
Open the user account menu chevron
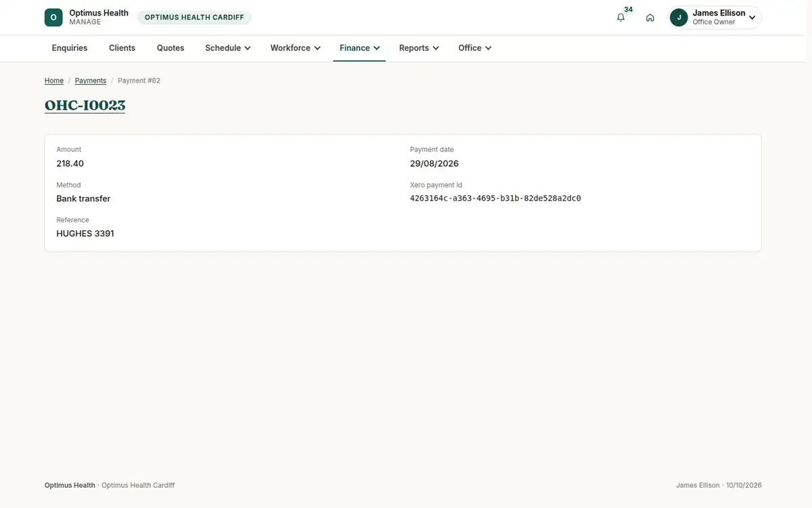[x=752, y=18]
